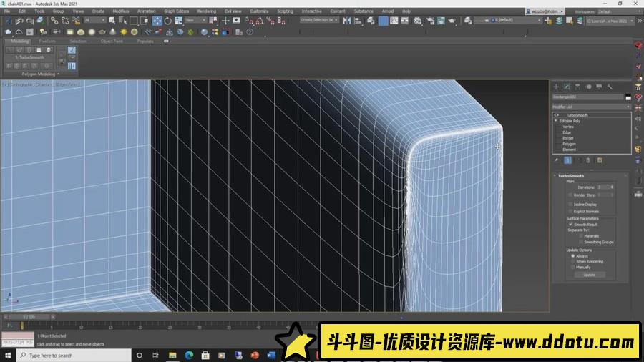Image resolution: width=644 pixels, height=362 pixels.
Task: Enable Separate by Smoothing Groups checkbox
Action: coord(581,242)
